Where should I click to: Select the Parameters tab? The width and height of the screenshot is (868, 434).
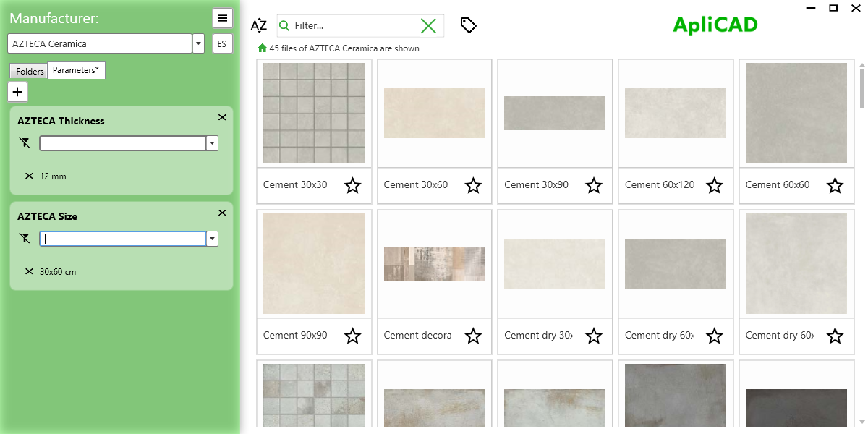[76, 70]
